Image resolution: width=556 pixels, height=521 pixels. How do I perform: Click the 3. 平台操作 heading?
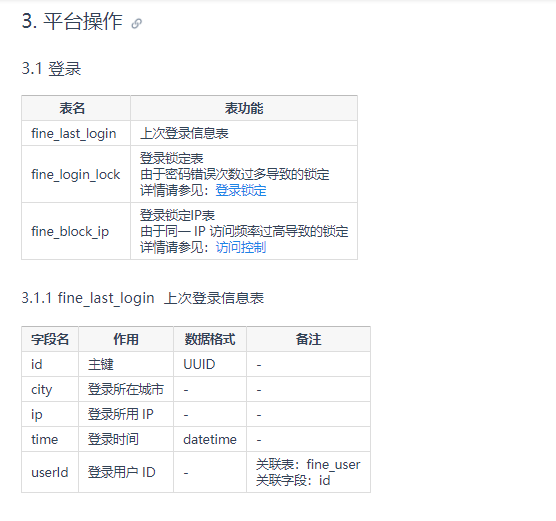click(72, 21)
